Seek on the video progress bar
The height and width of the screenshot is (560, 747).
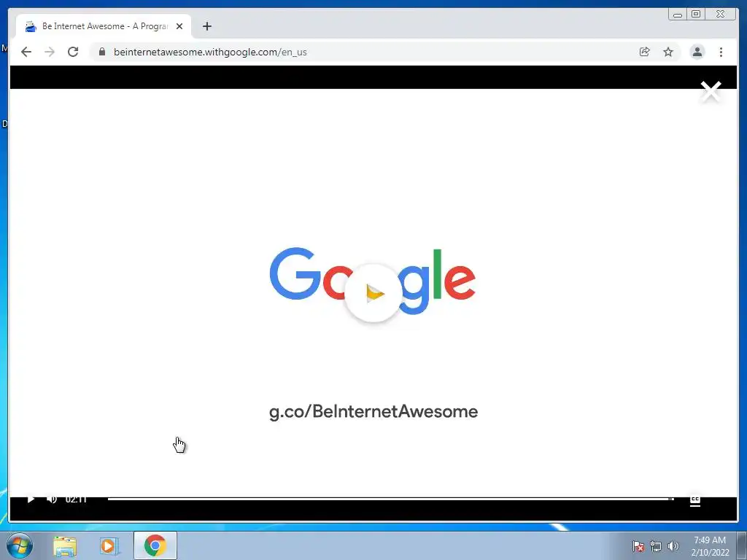pos(391,499)
